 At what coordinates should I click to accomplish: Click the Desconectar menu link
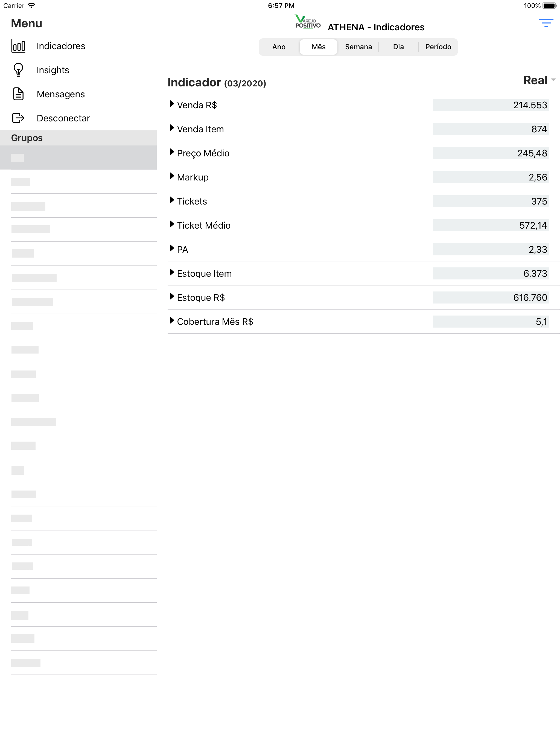[x=63, y=118]
